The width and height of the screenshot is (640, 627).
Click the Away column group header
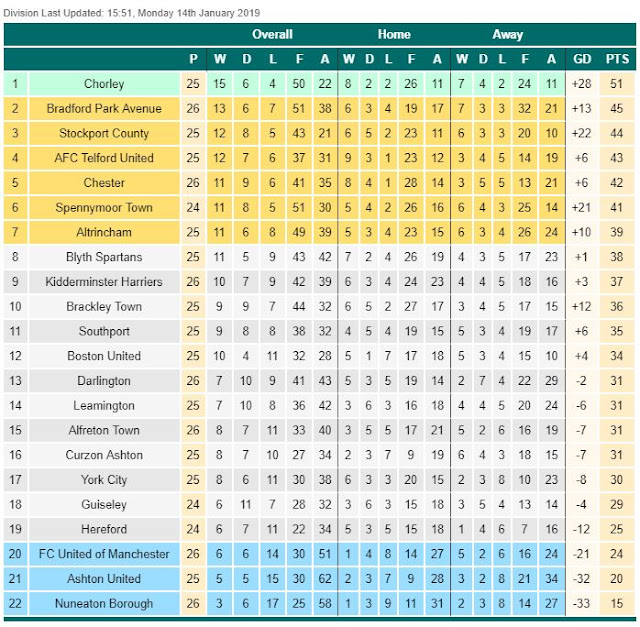pos(507,34)
